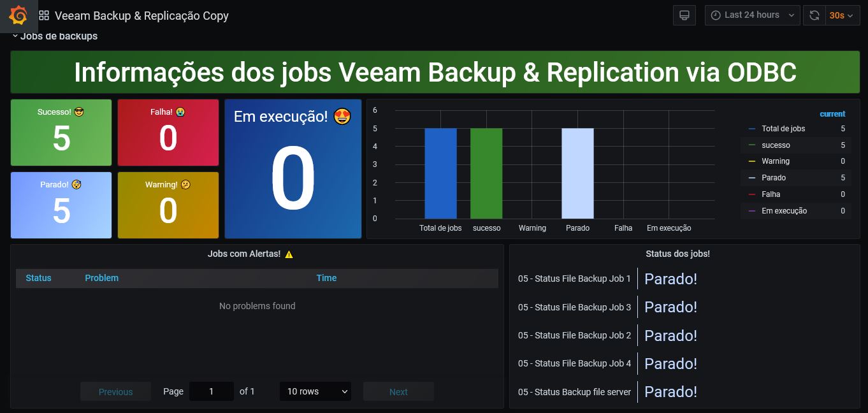Click the clock icon in time picker
This screenshot has height=413, width=868.
coord(716,15)
